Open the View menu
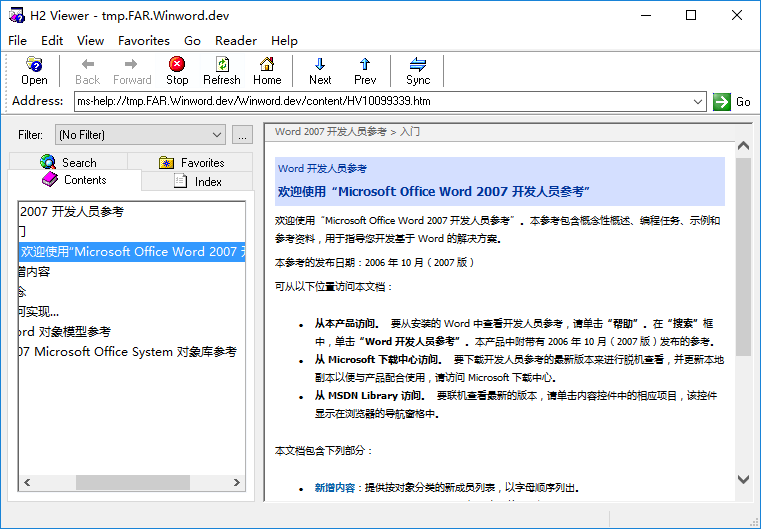761x529 pixels. point(90,41)
